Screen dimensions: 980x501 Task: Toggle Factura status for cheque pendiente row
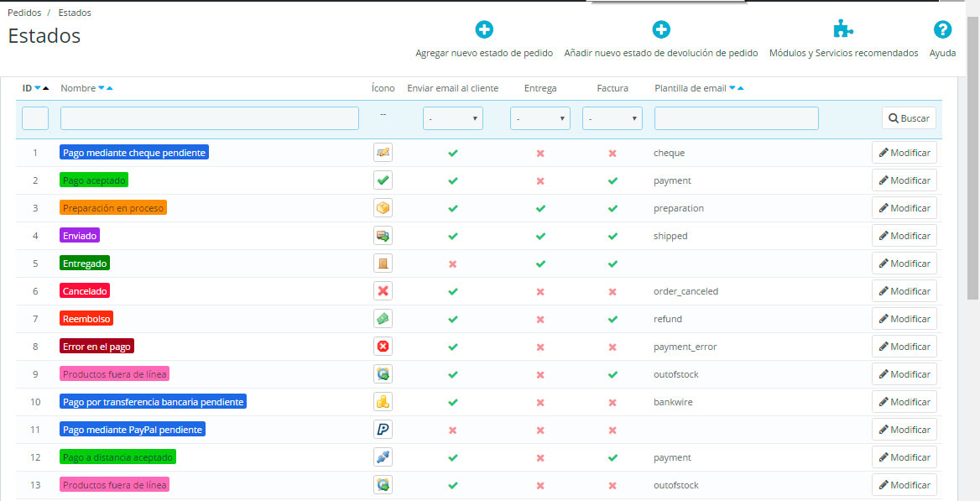[x=612, y=154]
